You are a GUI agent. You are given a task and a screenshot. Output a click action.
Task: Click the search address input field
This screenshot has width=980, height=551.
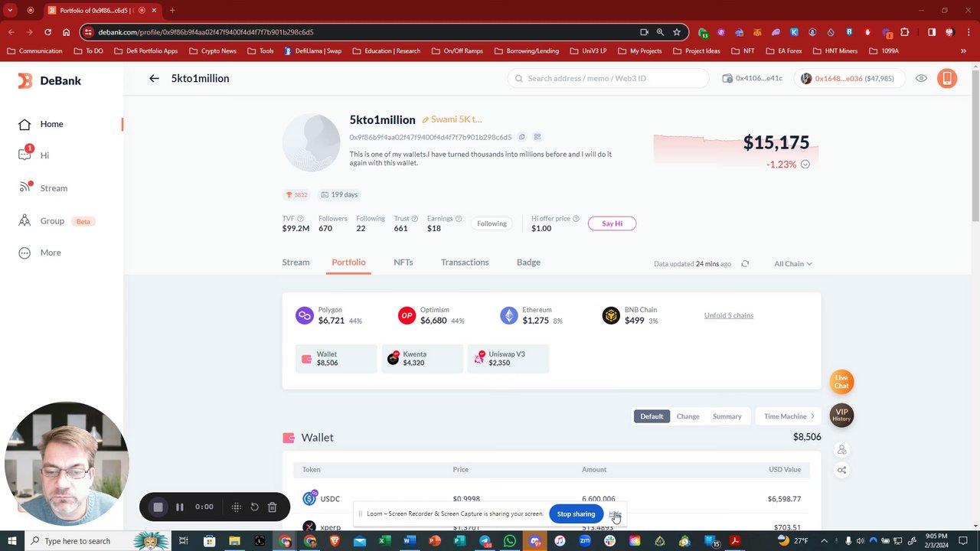pos(609,78)
